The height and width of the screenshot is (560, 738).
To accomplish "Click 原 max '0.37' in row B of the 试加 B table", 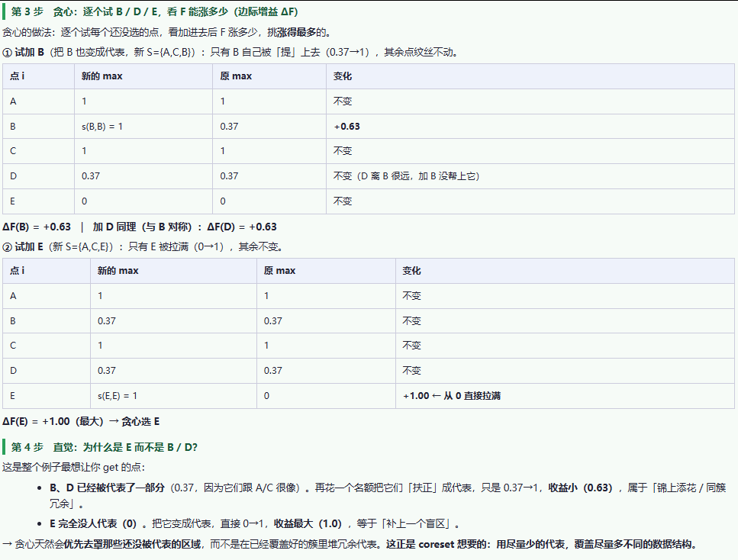I will 229,126.
